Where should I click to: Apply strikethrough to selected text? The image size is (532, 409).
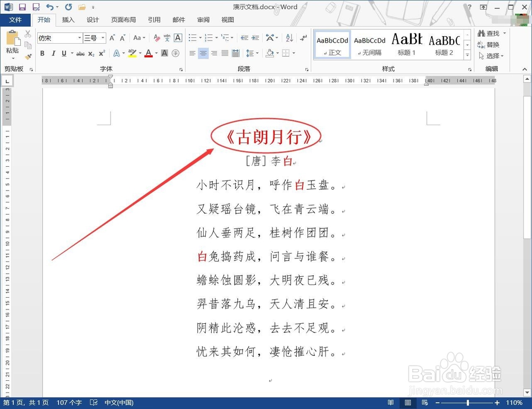click(82, 53)
